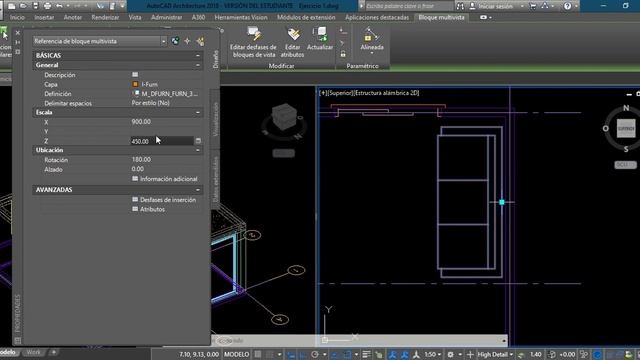
Task: Click the Undo arrow in quick access toolbar
Action: click(60, 6)
